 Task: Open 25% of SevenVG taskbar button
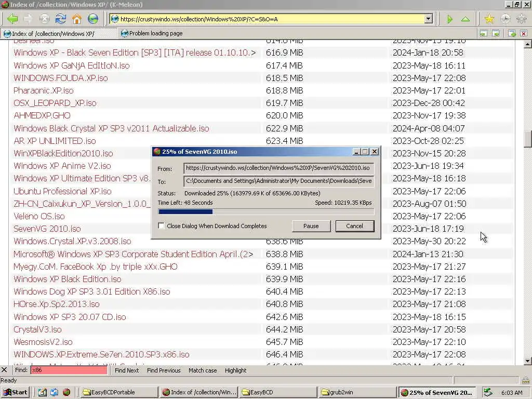click(437, 392)
